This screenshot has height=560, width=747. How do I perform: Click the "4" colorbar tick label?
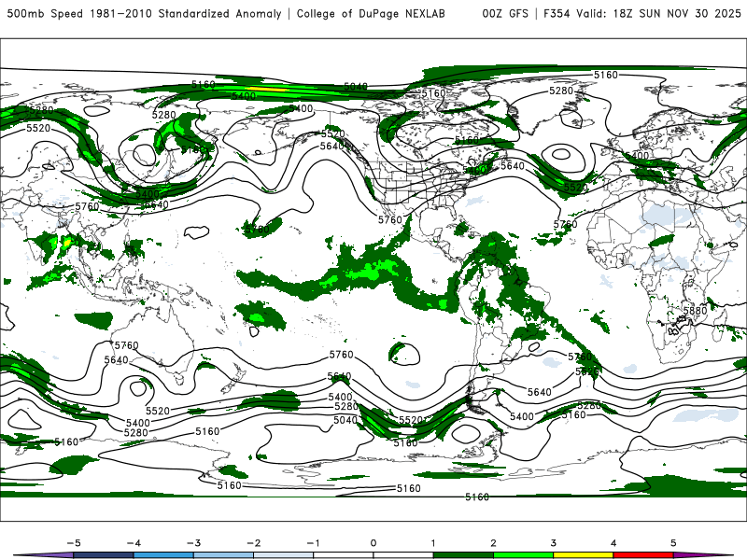coord(613,543)
